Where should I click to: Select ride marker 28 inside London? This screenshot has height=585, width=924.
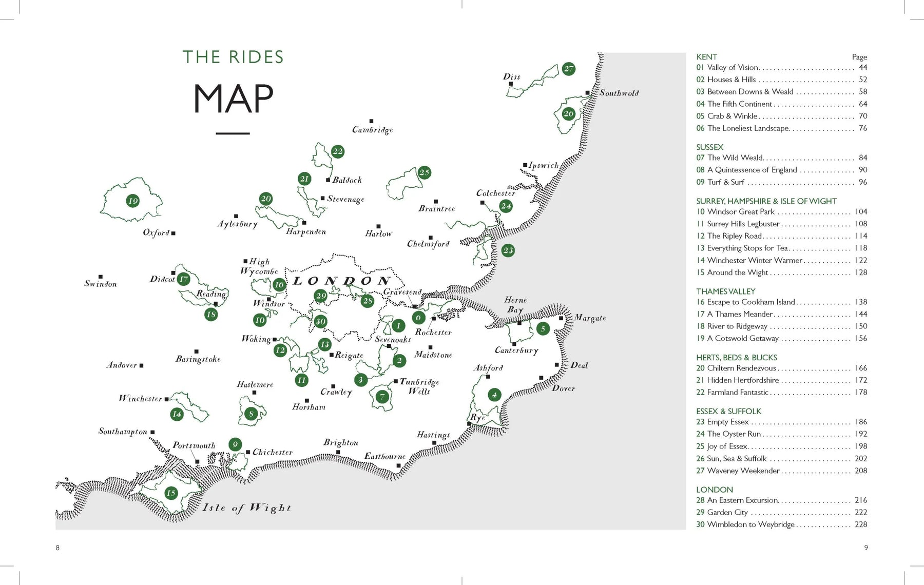point(367,301)
